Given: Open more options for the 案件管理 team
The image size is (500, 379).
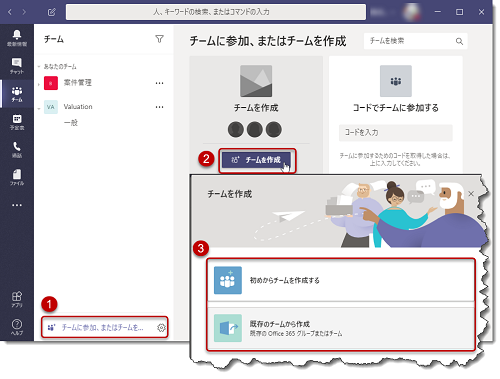Looking at the screenshot, I should [x=159, y=83].
